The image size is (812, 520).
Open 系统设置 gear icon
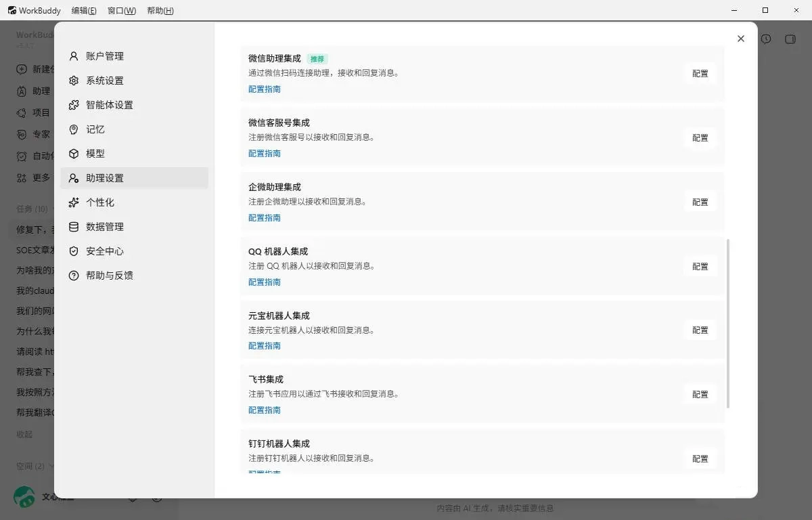pos(74,81)
